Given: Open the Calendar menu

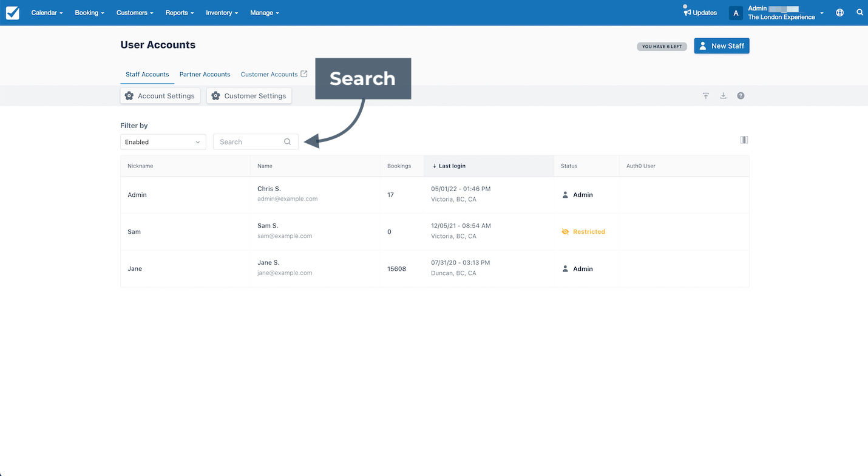Looking at the screenshot, I should click(x=47, y=13).
